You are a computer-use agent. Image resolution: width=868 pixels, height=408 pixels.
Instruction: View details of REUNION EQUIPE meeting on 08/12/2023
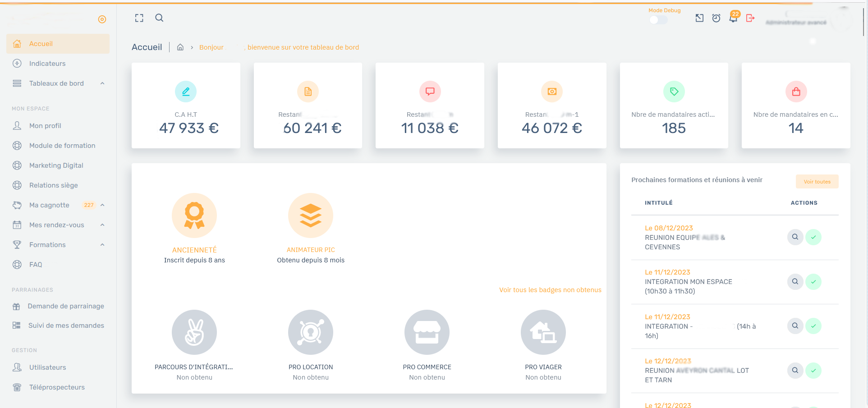(795, 237)
